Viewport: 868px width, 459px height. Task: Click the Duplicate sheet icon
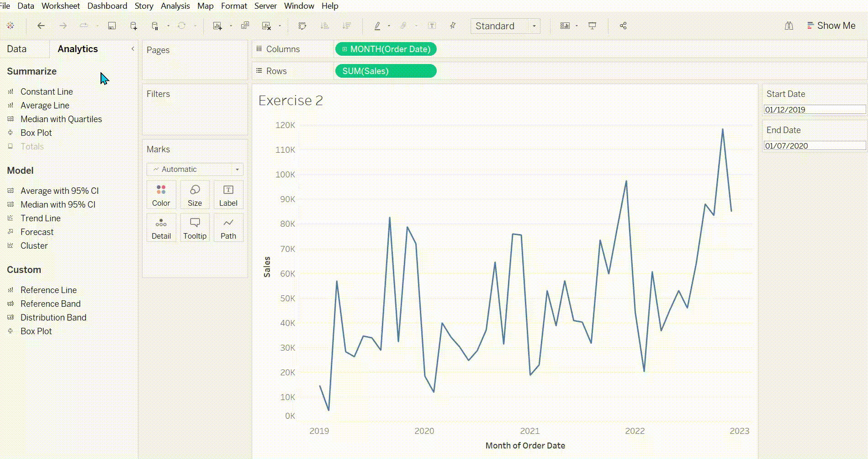click(245, 26)
